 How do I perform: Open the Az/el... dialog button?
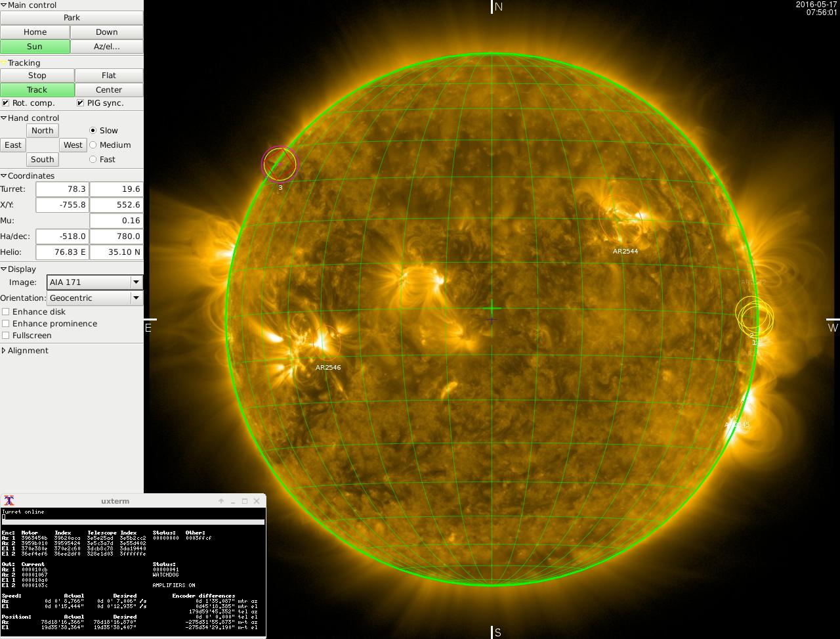click(x=106, y=47)
